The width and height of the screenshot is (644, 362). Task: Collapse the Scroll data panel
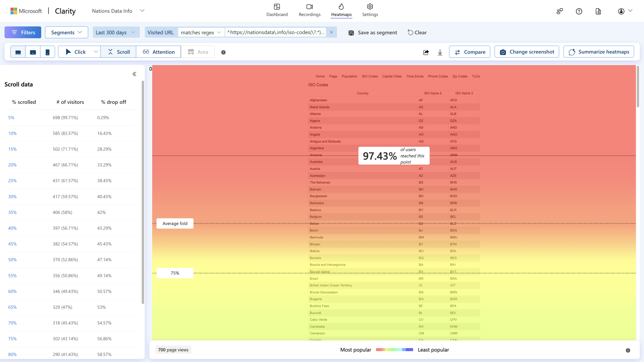pyautogui.click(x=134, y=74)
